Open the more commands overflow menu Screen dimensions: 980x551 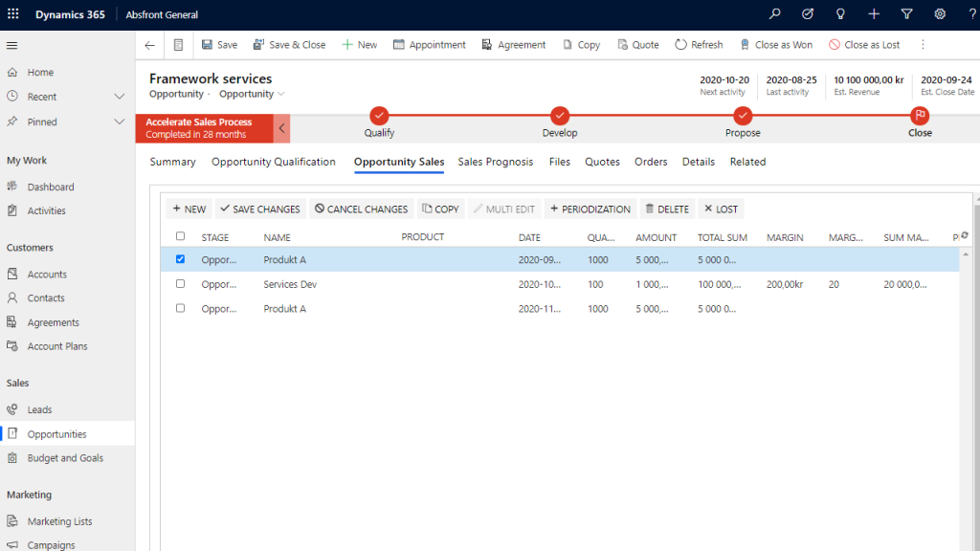(924, 45)
